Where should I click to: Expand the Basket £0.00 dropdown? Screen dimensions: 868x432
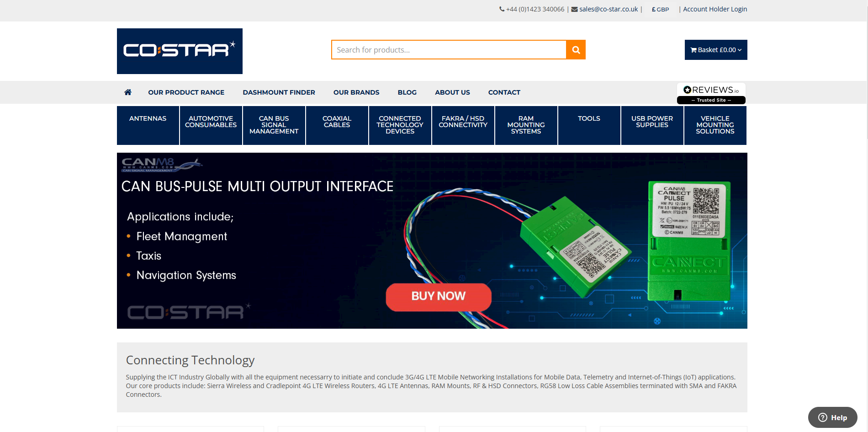click(x=715, y=49)
